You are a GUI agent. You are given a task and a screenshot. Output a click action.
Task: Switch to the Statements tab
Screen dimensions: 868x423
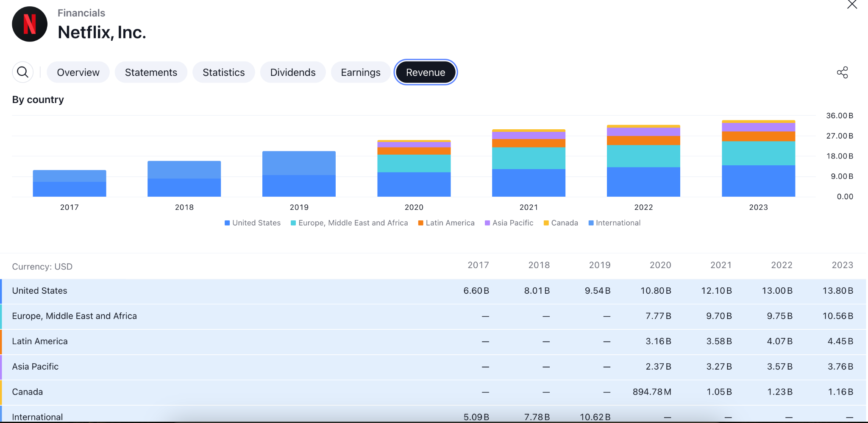(151, 72)
